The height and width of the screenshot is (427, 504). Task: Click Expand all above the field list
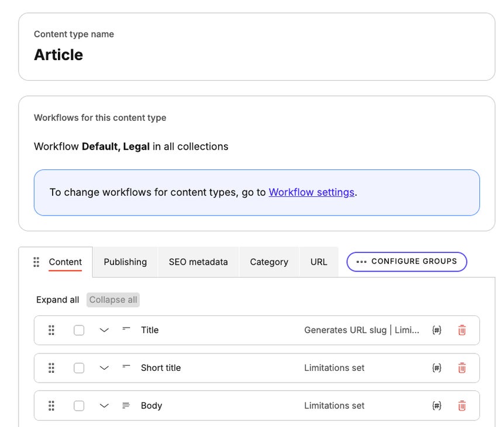(57, 300)
